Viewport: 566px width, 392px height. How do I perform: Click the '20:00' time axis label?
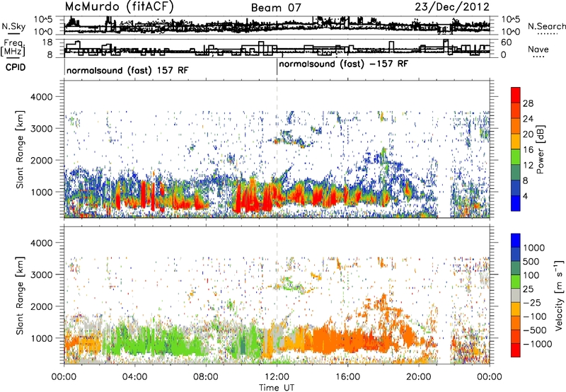coord(419,377)
